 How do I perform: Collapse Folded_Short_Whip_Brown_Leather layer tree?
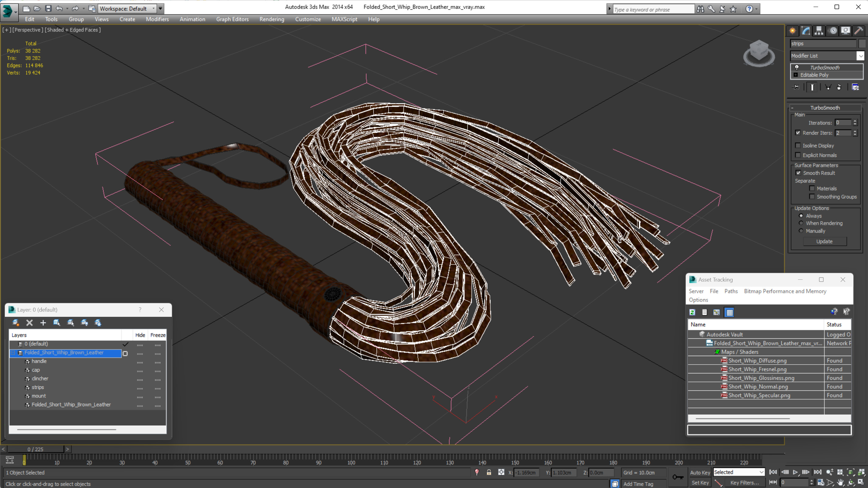point(13,353)
